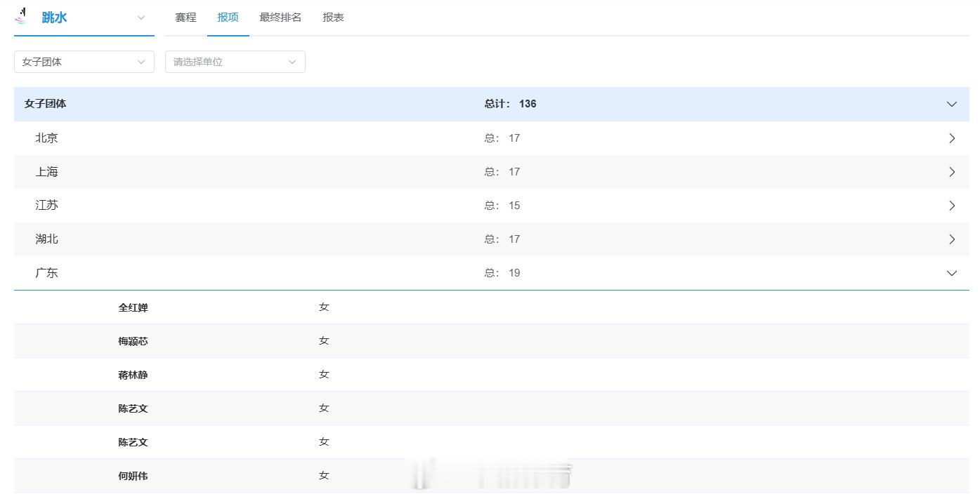This screenshot has width=980, height=499.
Task: Click gender 女 in 蒋林静 row
Action: click(324, 374)
